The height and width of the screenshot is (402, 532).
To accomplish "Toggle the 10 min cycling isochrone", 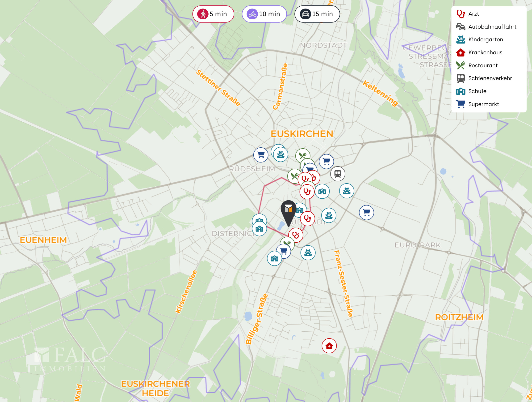I will click(x=264, y=14).
